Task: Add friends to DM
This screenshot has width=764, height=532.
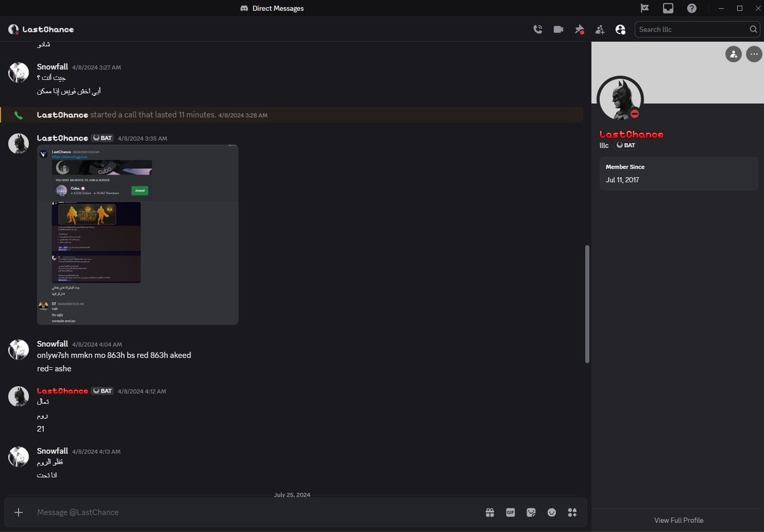Action: click(600, 29)
